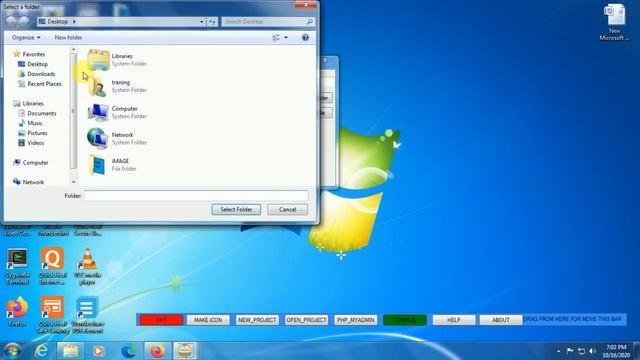The width and height of the screenshot is (640, 360).
Task: Click Cancel in folder dialog
Action: tap(287, 209)
